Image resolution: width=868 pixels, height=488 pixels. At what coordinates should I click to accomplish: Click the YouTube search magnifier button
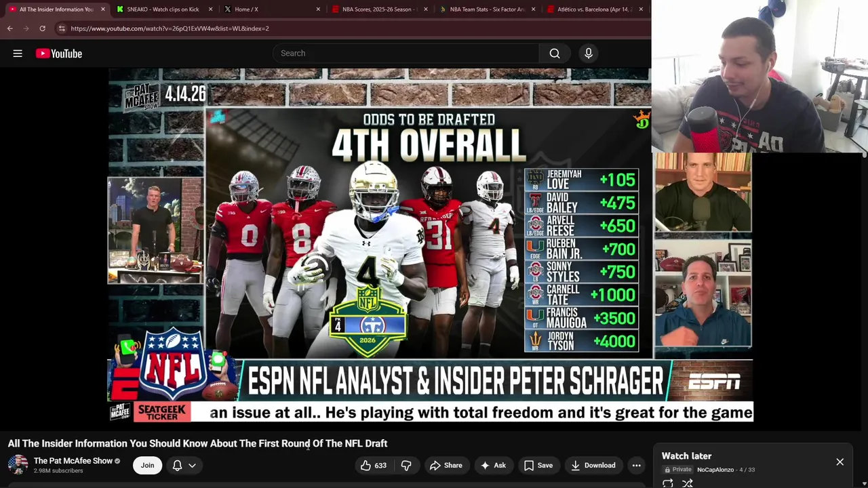(555, 54)
